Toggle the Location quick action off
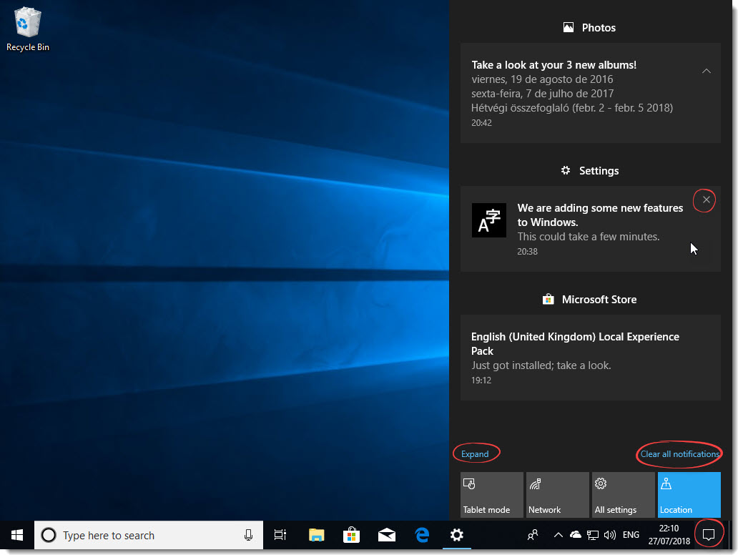Screen dimensions: 743x560 point(689,494)
